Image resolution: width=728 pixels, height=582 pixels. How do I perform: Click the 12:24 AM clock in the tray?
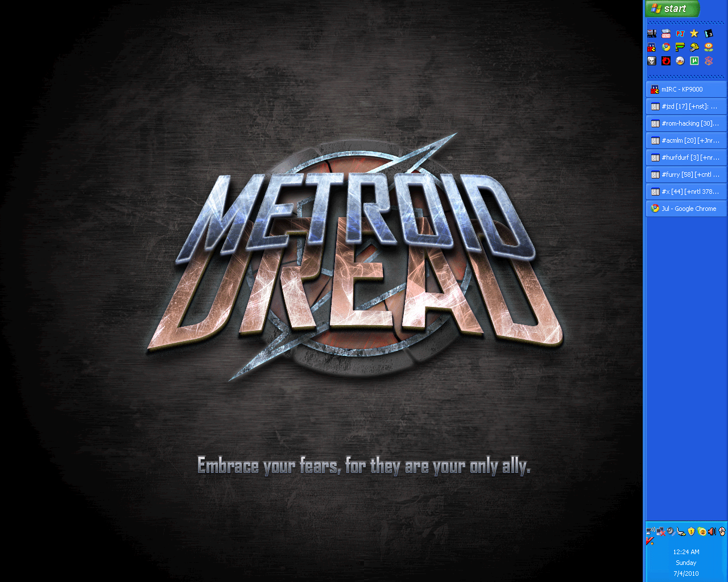tap(686, 552)
